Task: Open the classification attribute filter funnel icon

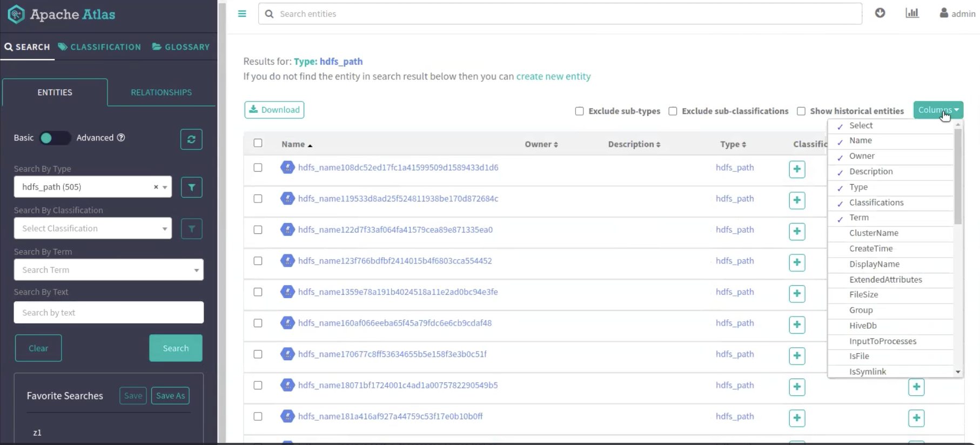Action: [191, 229]
